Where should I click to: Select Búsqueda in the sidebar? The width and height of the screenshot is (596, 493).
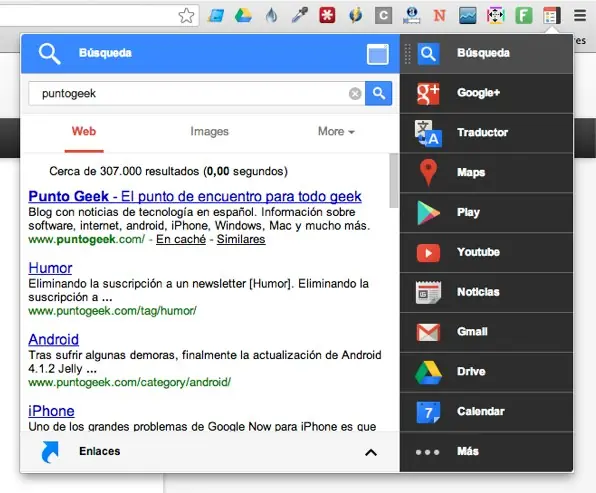point(487,53)
